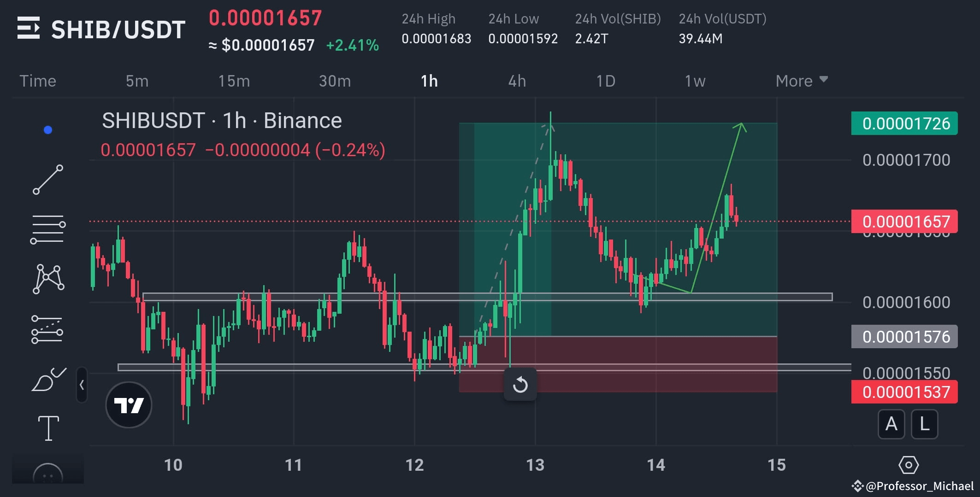
Task: Select the Text annotation tool
Action: tap(48, 427)
